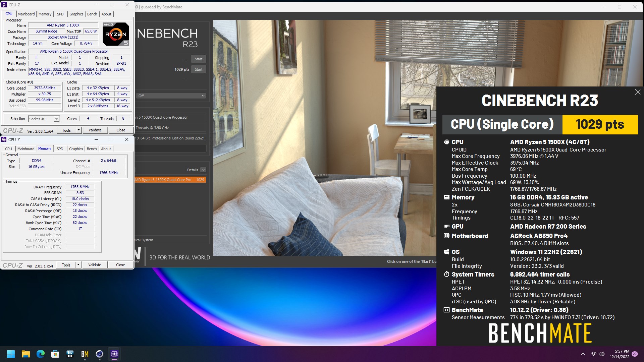The image size is (644, 362).
Task: Open the notification count badge
Action: (635, 354)
